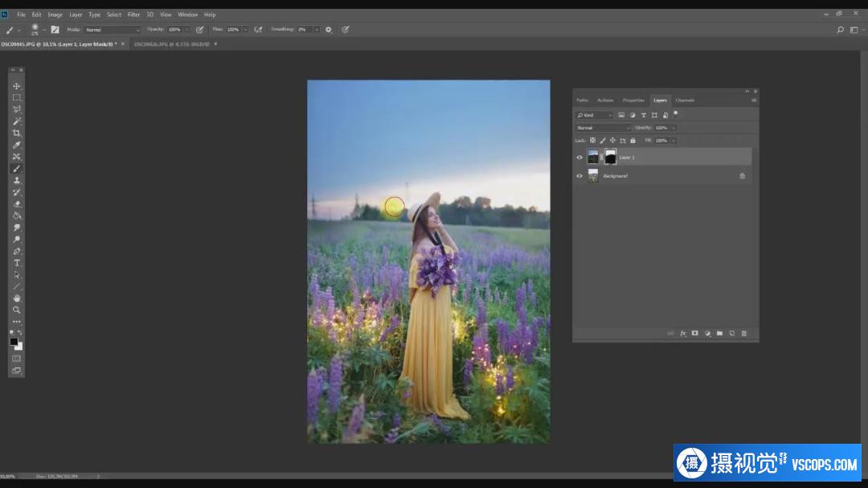Create a new layer group
The height and width of the screenshot is (488, 868).
719,334
